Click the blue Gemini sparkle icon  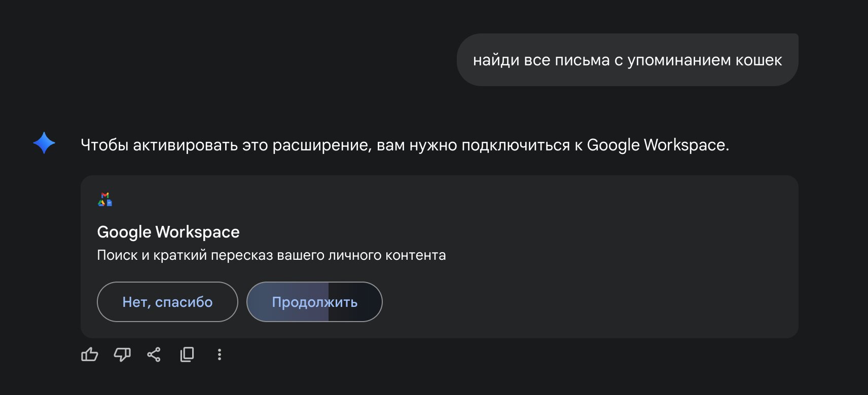(x=44, y=143)
